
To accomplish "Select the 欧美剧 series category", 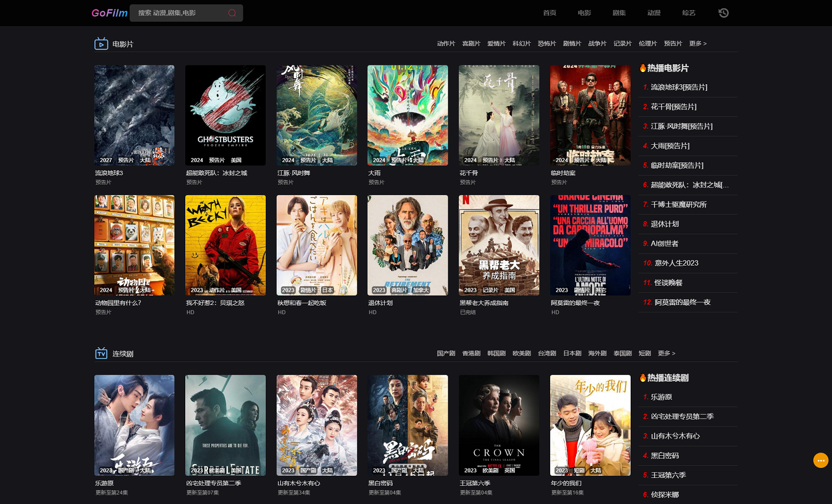I will pos(521,353).
